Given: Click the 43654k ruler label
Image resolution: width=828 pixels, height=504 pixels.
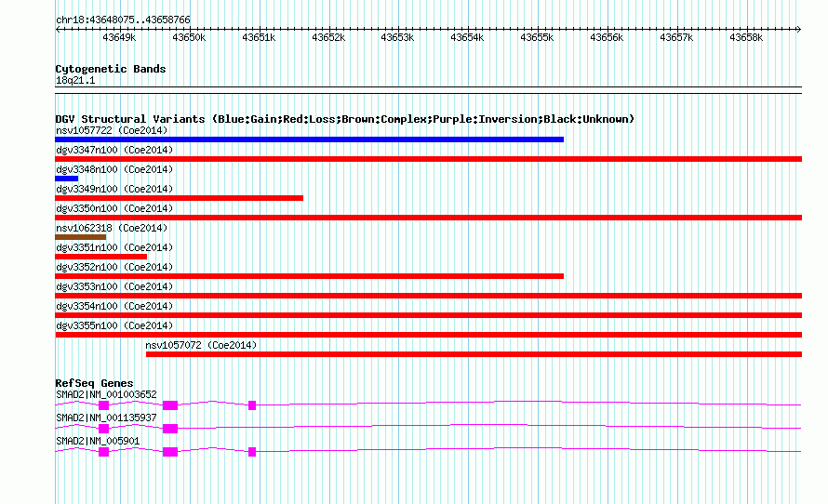Looking at the screenshot, I should (467, 37).
